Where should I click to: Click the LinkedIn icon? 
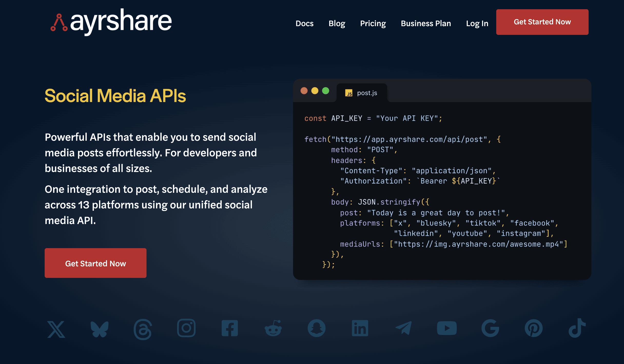click(x=360, y=328)
